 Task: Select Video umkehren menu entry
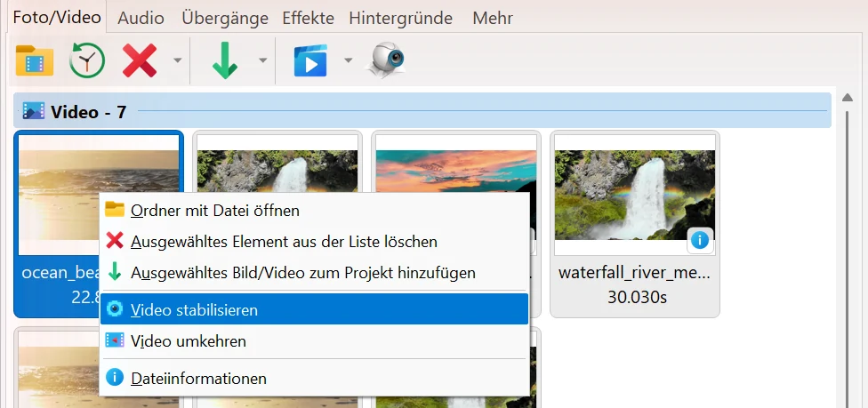pyautogui.click(x=314, y=341)
